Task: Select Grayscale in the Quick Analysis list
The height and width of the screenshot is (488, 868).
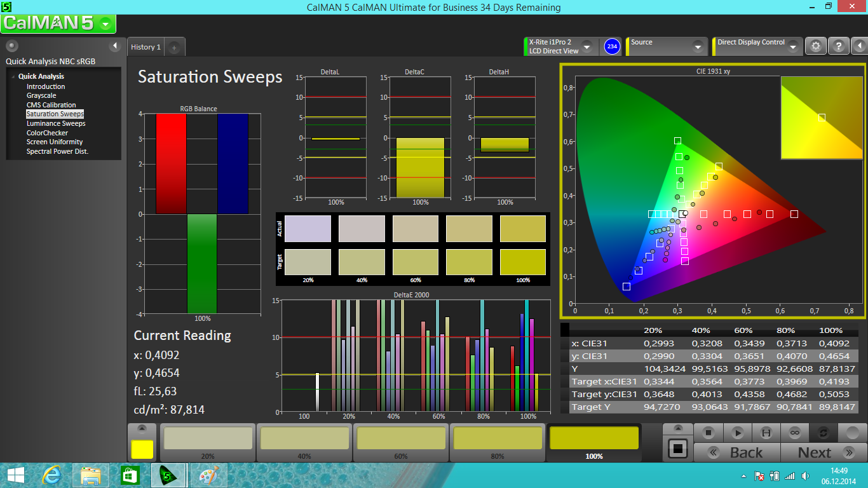Action: (41, 95)
